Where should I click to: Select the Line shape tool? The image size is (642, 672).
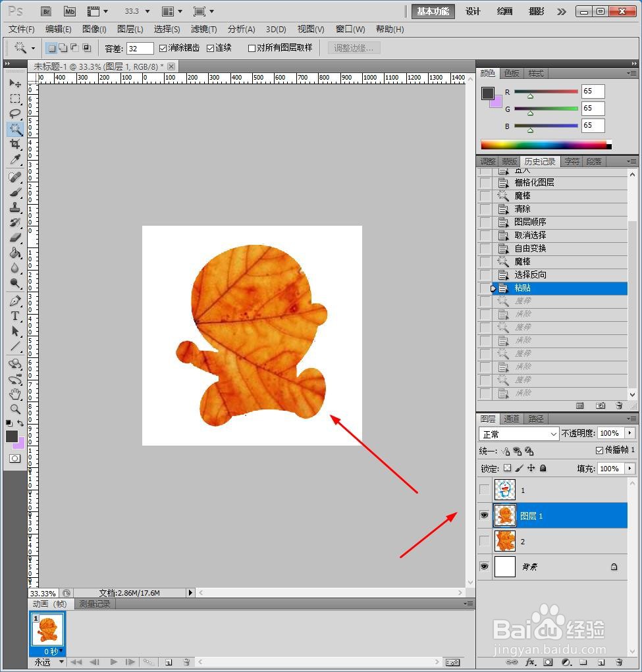coord(15,346)
